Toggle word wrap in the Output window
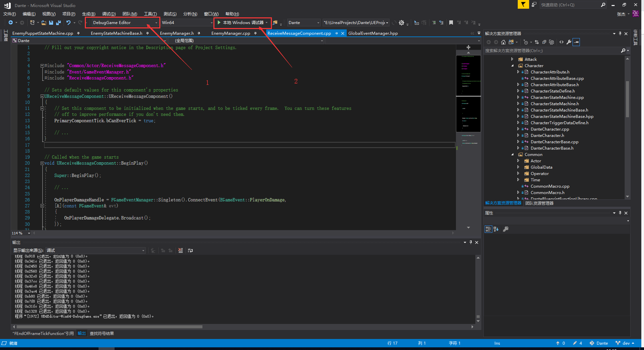 pyautogui.click(x=190, y=250)
